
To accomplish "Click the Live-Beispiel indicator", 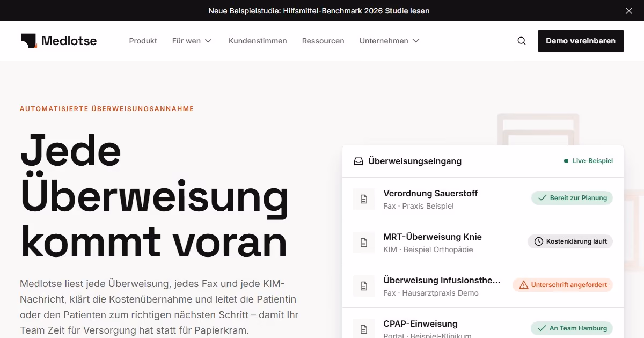I will (x=588, y=161).
